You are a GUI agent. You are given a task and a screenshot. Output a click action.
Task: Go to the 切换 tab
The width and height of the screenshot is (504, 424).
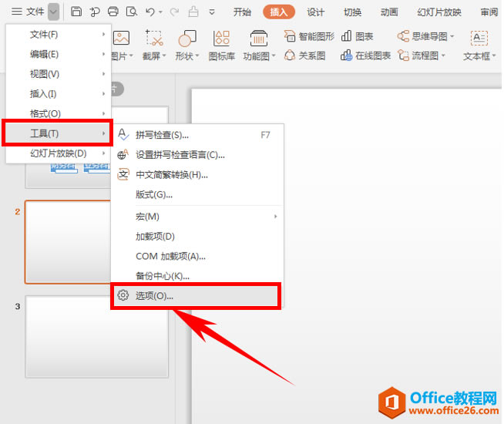(x=352, y=12)
